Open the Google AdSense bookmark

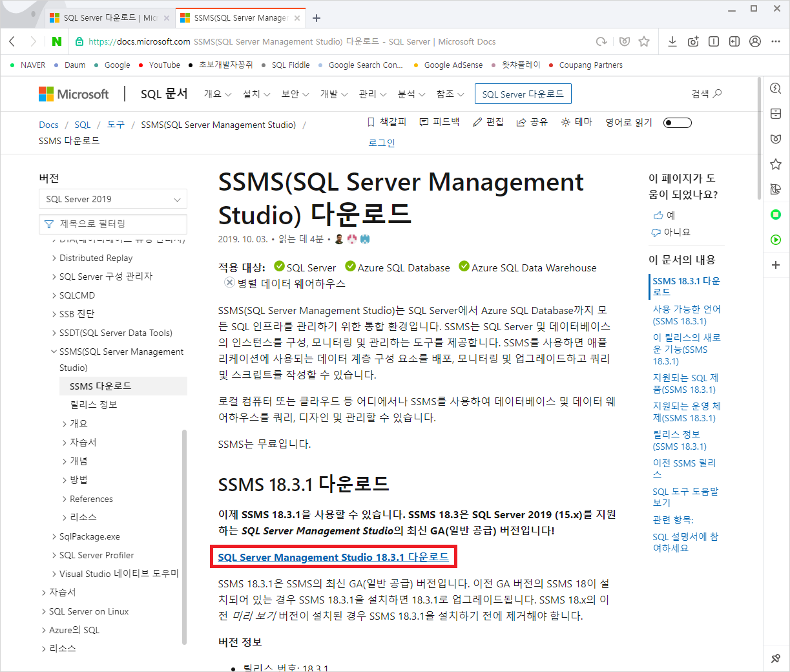coord(448,65)
